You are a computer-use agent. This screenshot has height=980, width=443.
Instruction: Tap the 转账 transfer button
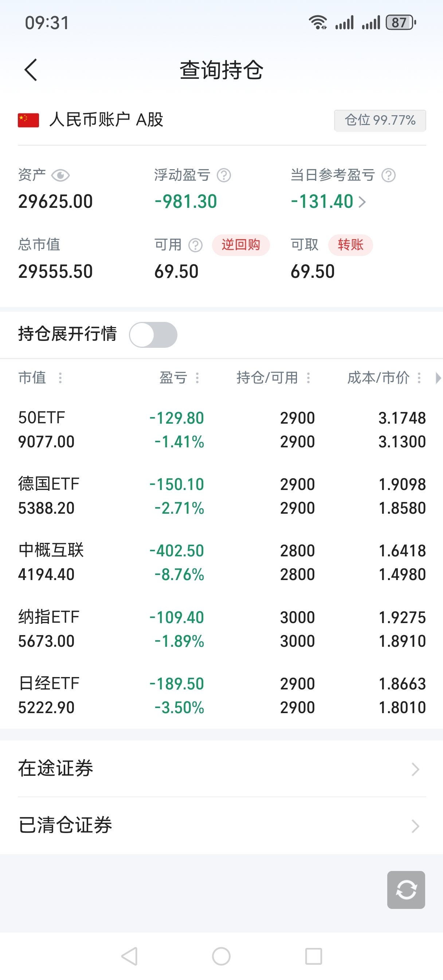(350, 245)
